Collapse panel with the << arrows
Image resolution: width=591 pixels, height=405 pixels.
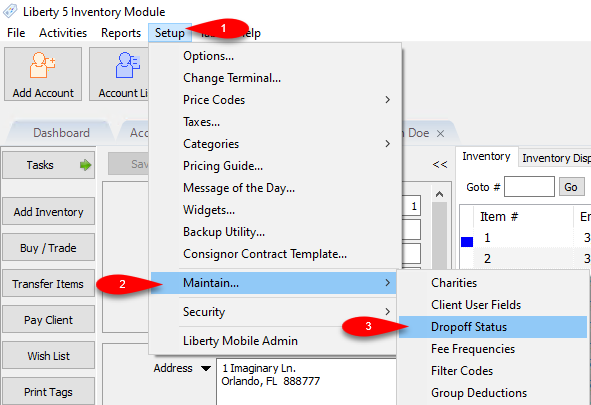point(439,165)
